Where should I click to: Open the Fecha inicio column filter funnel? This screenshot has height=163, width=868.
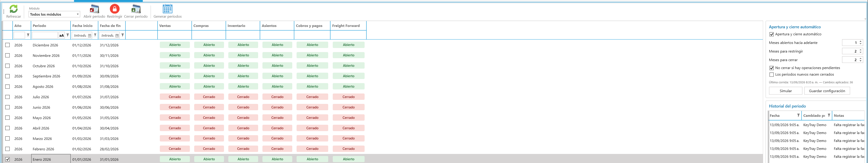[x=95, y=35]
